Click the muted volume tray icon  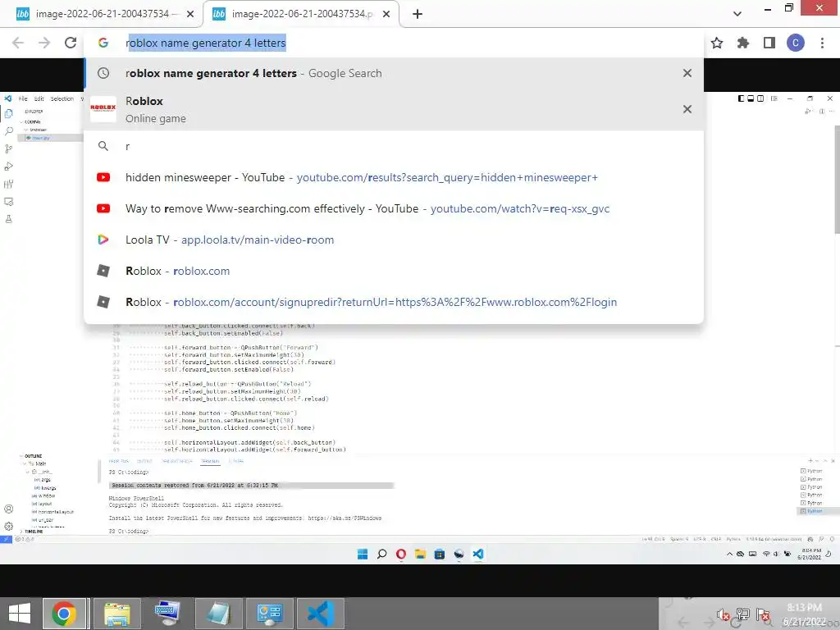(x=723, y=614)
